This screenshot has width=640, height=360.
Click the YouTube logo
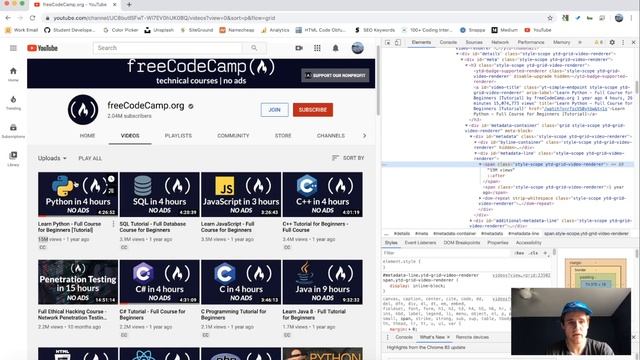[x=42, y=48]
